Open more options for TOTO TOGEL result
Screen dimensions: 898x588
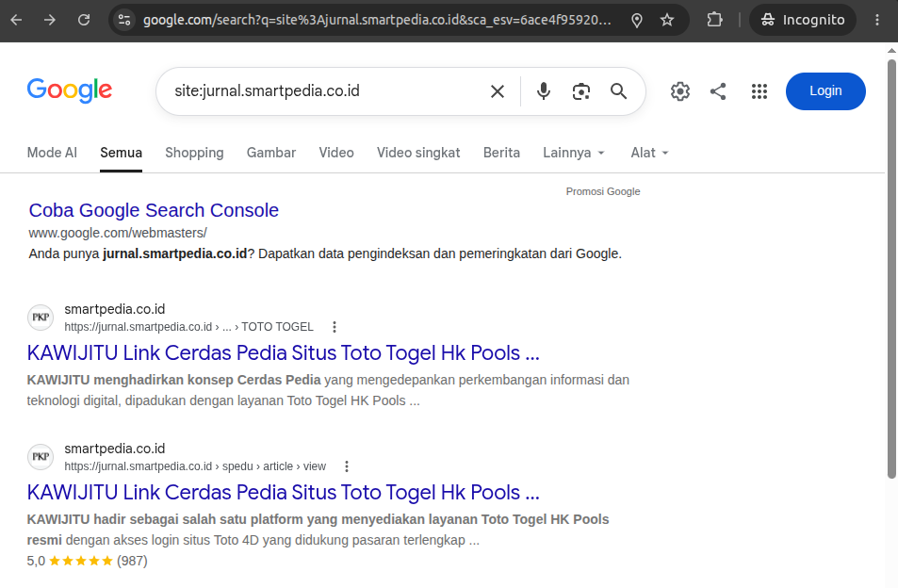[335, 327]
